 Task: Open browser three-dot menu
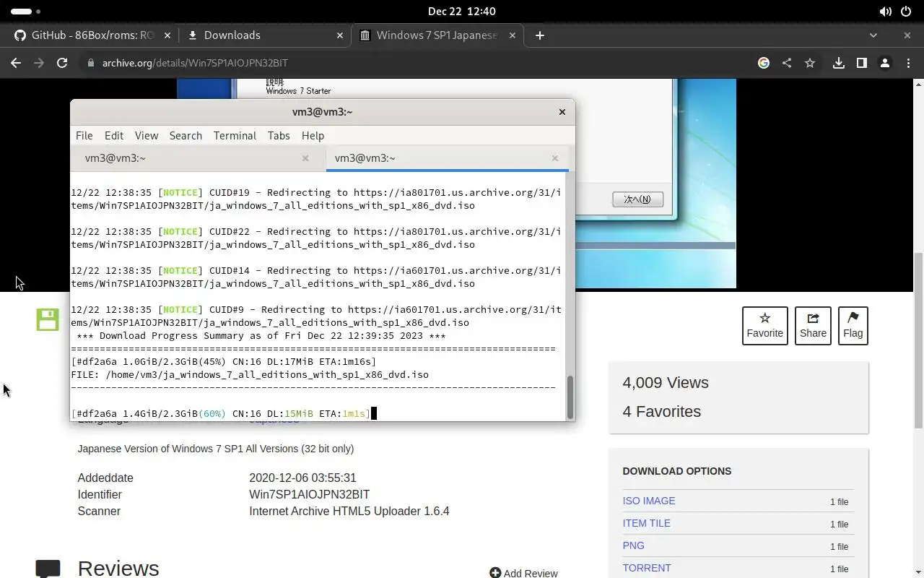click(x=907, y=63)
